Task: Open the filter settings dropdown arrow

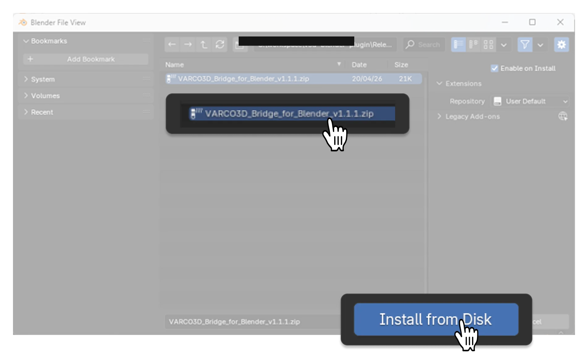Action: pos(540,45)
